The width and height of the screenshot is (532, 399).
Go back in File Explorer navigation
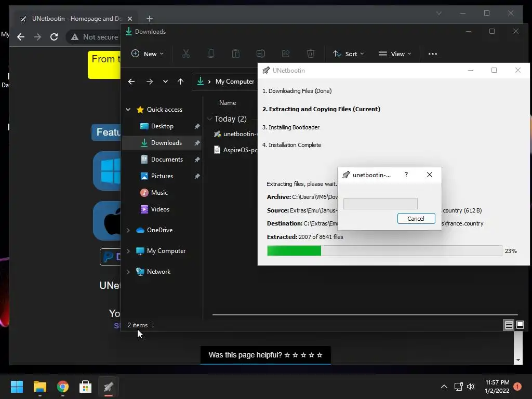pyautogui.click(x=131, y=82)
